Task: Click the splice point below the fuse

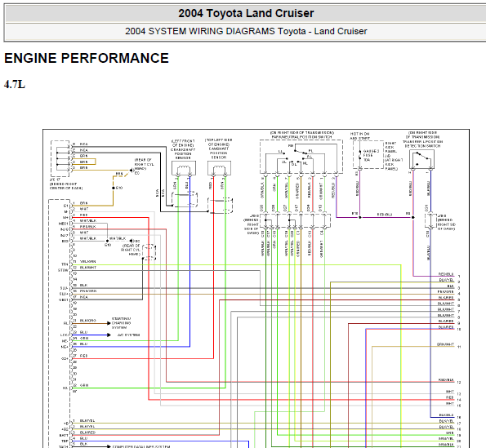Action: 360,217
